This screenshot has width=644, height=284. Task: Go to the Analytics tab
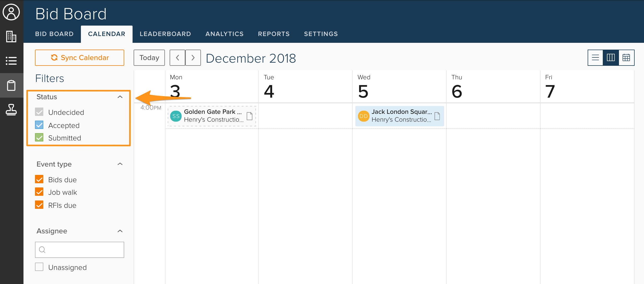224,34
